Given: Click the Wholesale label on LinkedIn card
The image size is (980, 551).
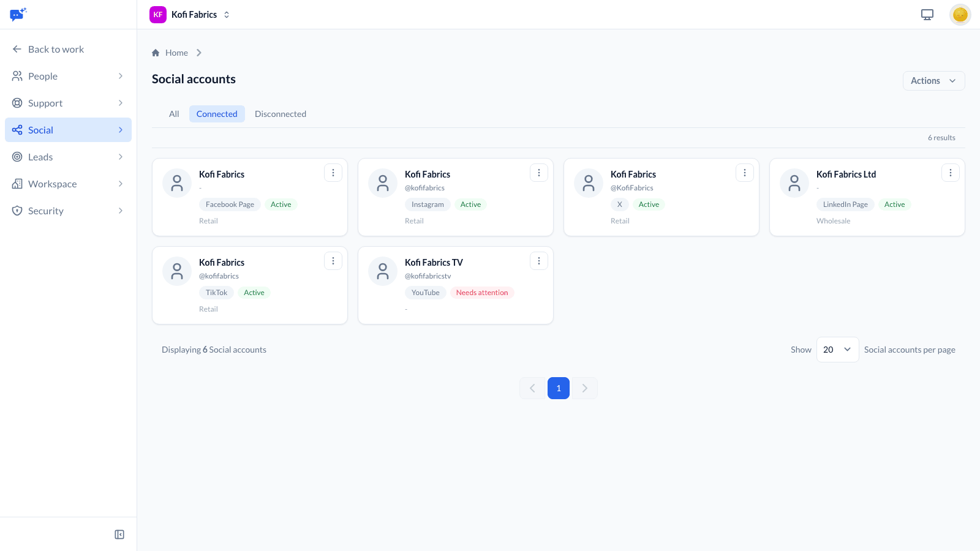Looking at the screenshot, I should (x=833, y=221).
